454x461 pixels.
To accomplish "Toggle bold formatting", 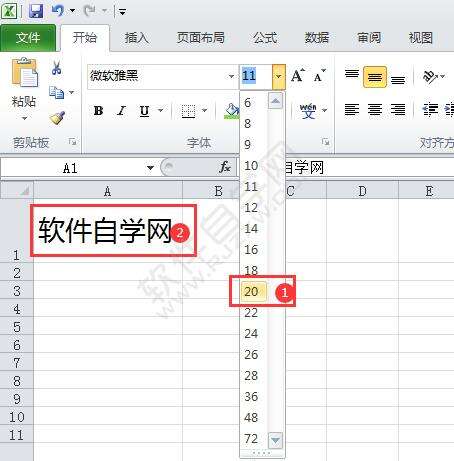I will point(98,110).
